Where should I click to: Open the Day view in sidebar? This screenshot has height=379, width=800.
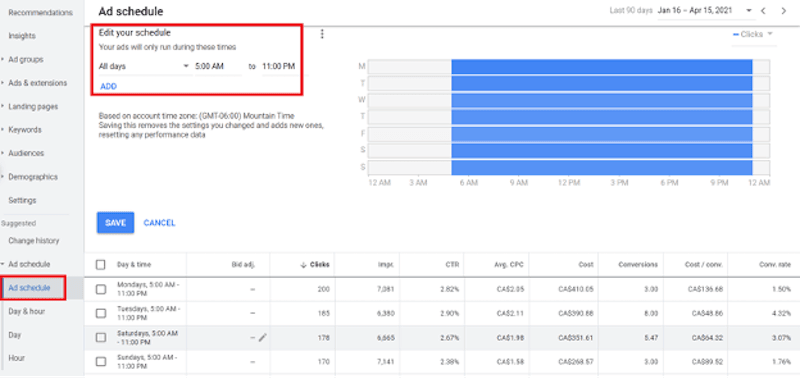pyautogui.click(x=14, y=335)
